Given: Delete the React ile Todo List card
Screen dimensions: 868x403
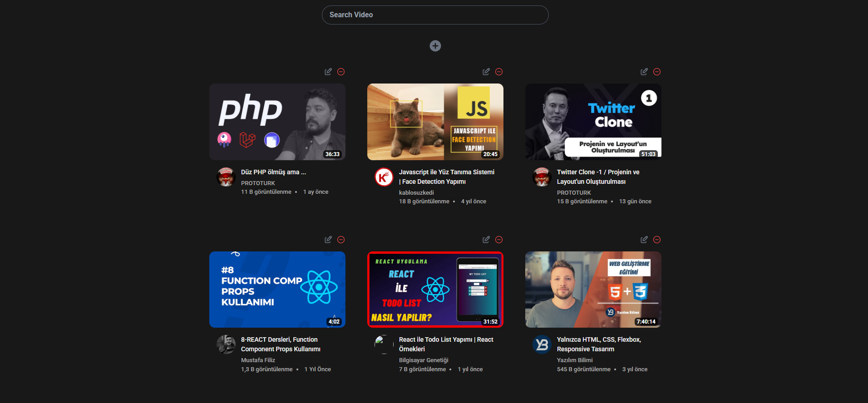Looking at the screenshot, I should pos(499,240).
